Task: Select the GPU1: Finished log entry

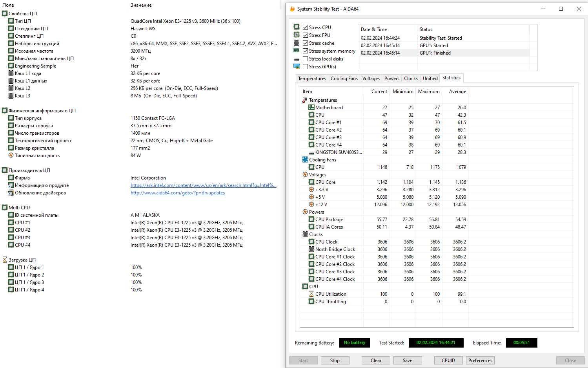Action: point(444,53)
